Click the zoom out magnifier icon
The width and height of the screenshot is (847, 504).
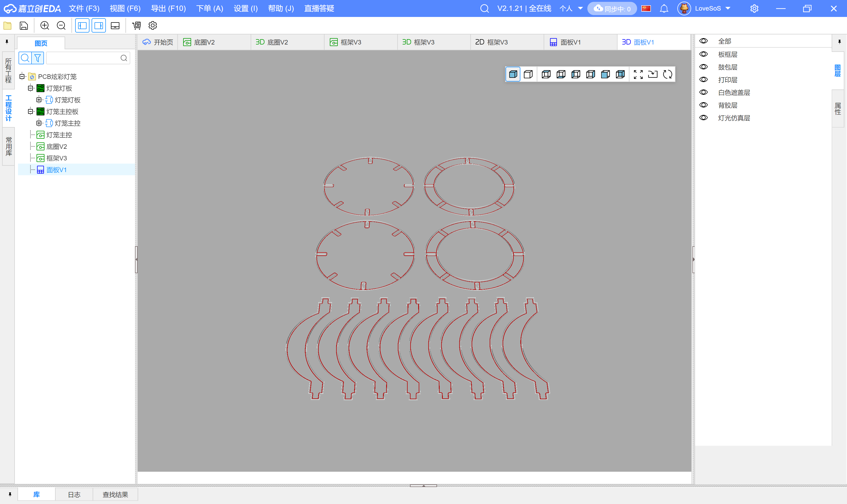coord(61,25)
